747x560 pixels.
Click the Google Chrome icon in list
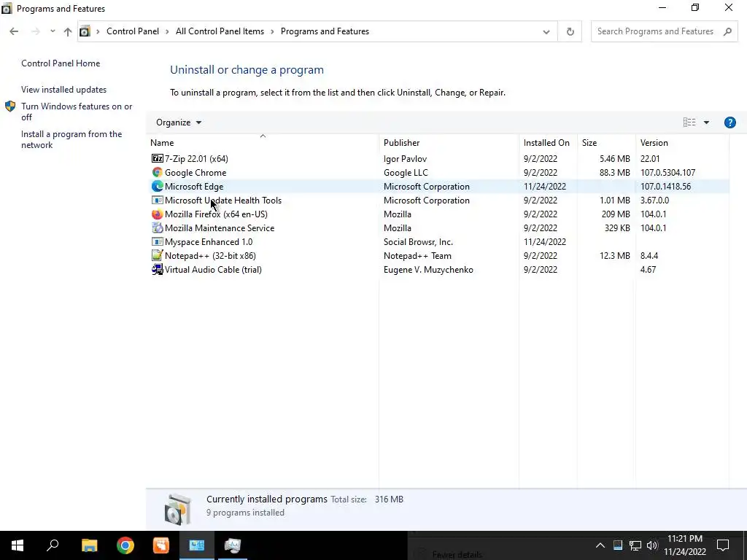pyautogui.click(x=158, y=172)
